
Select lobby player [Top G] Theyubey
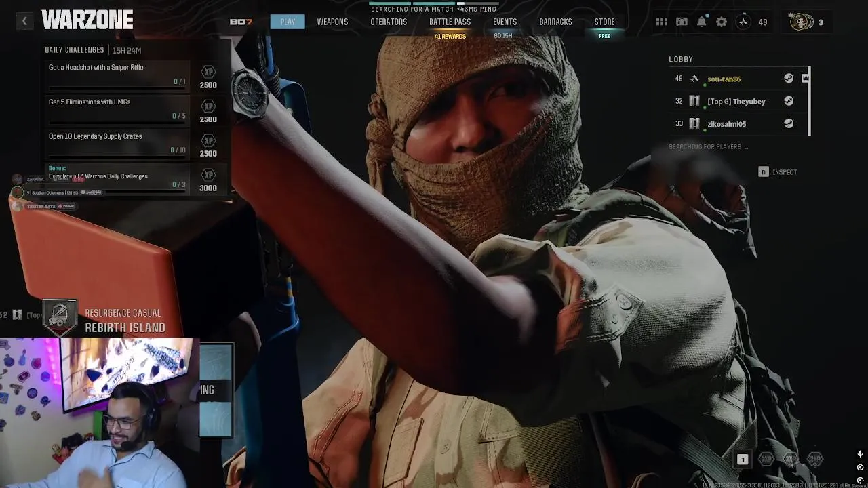click(736, 102)
